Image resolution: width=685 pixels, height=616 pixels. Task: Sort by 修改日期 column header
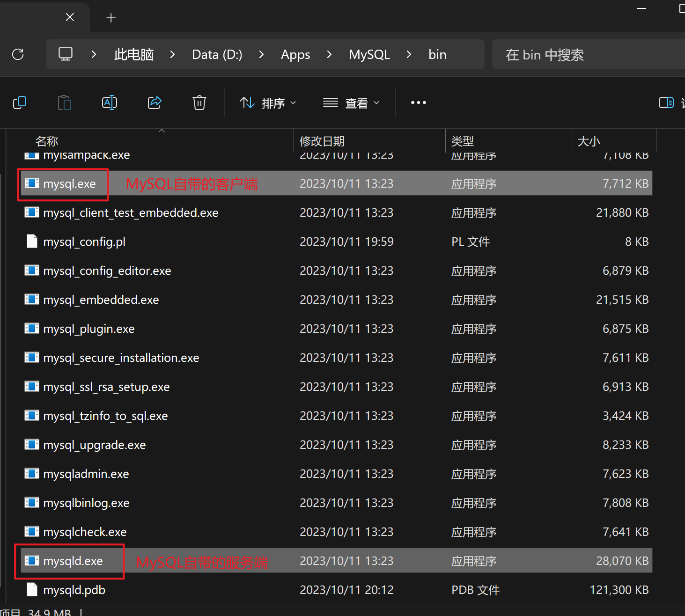pyautogui.click(x=322, y=141)
